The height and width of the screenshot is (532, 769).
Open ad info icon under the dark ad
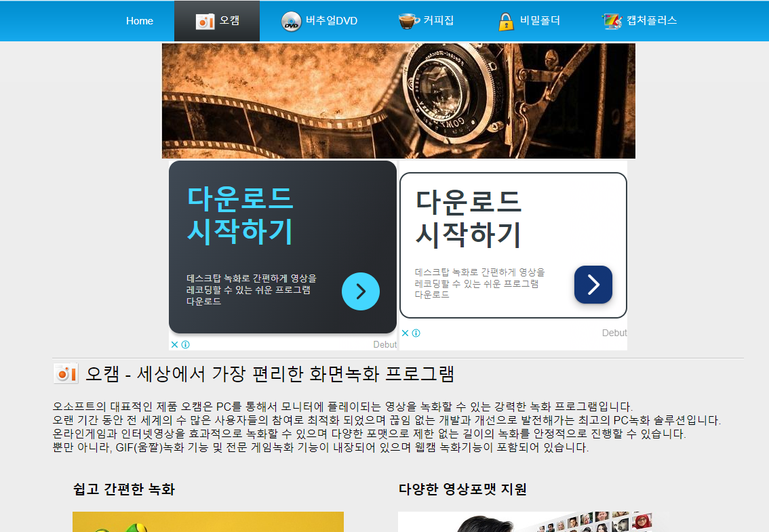[185, 345]
